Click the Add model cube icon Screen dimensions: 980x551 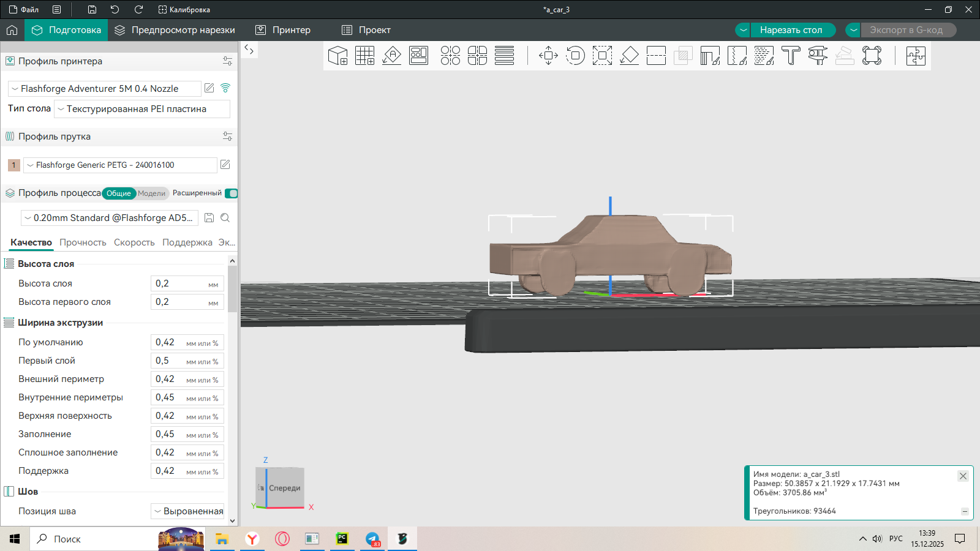point(337,56)
